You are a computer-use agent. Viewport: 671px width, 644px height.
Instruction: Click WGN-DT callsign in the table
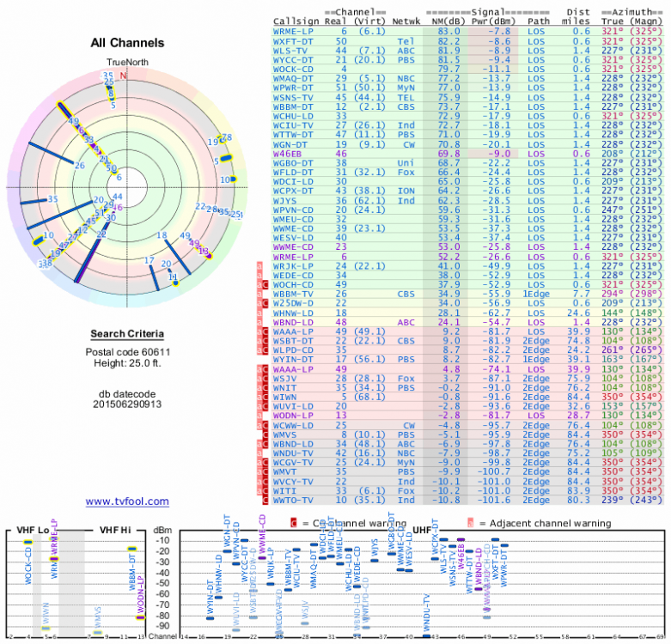[x=290, y=144]
